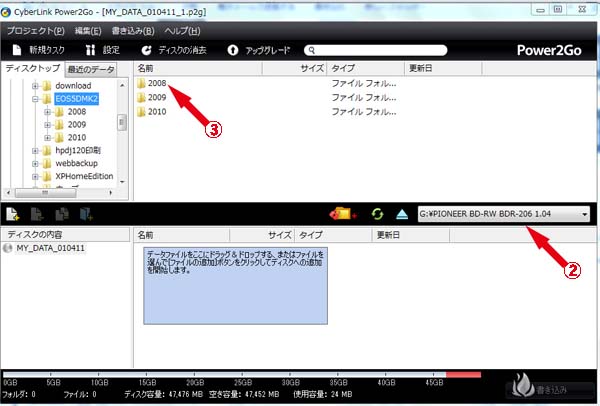The height and width of the screenshot is (406, 600).
Task: Click the CyberLink Power2Go title bar icon
Action: (6, 12)
